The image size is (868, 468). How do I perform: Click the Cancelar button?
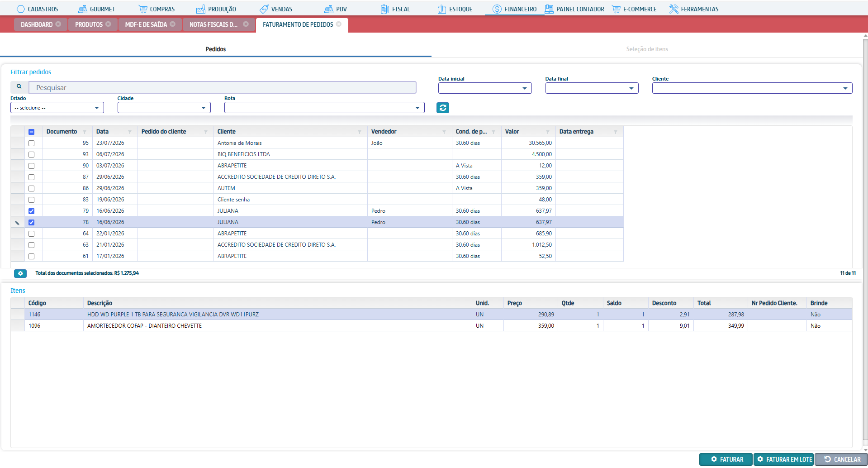pyautogui.click(x=841, y=459)
